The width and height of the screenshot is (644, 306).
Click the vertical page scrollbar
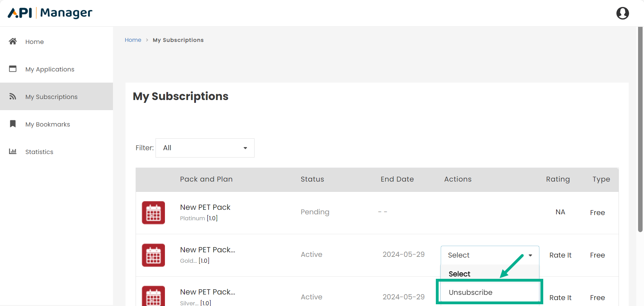coord(640,129)
